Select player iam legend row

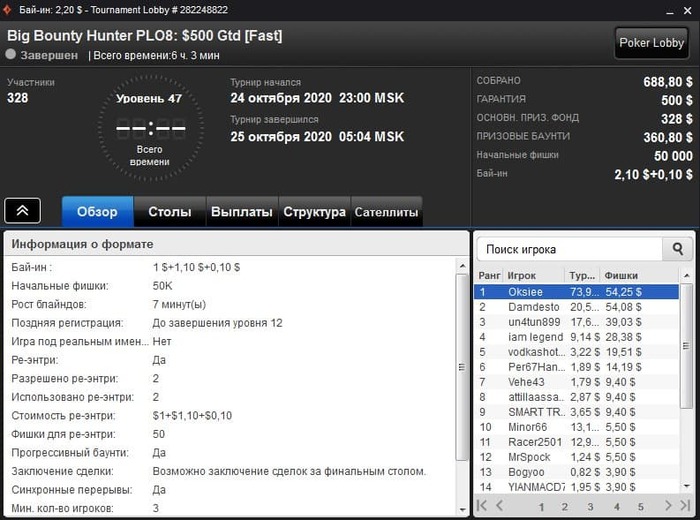[576, 337]
